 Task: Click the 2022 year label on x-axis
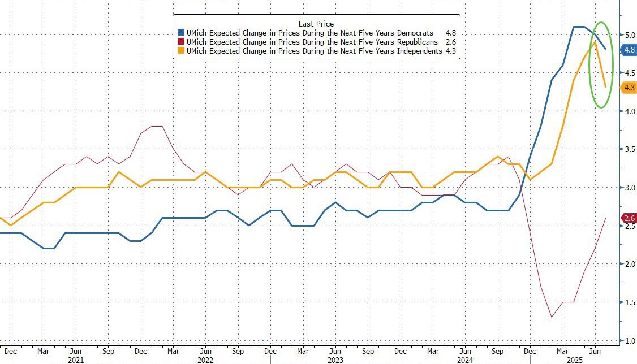point(205,359)
